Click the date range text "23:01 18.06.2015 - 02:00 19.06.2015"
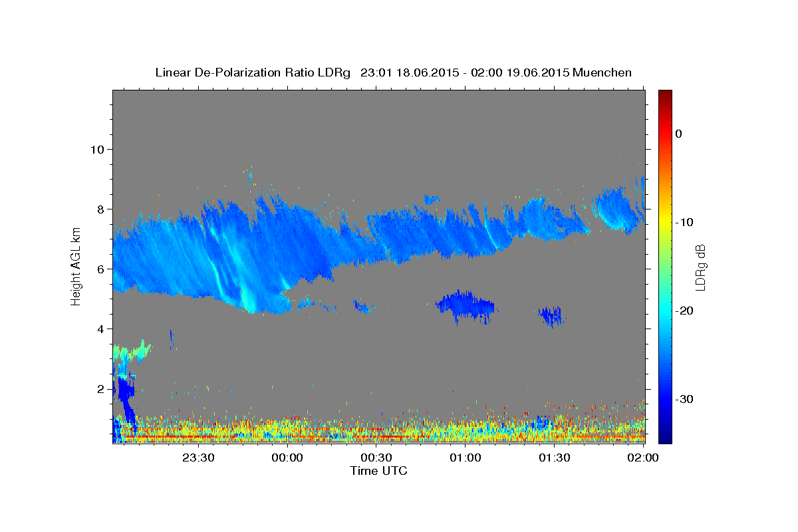The height and width of the screenshot is (532, 798). [465, 72]
